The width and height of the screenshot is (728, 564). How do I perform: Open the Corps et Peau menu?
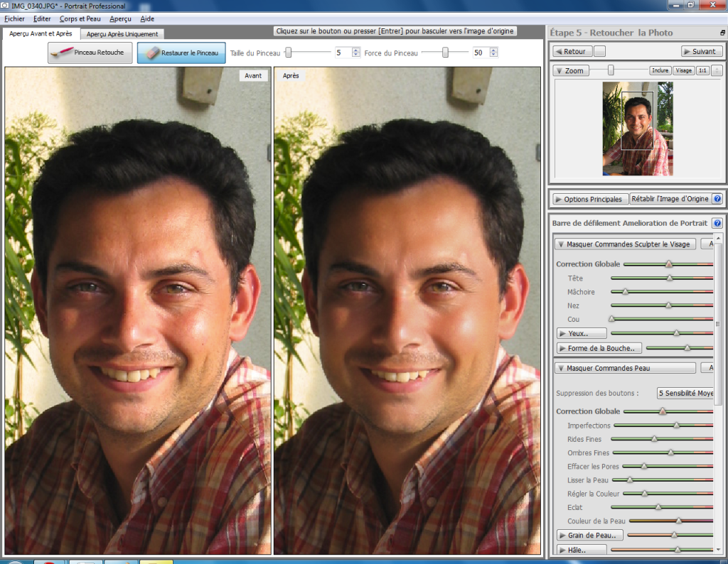80,18
